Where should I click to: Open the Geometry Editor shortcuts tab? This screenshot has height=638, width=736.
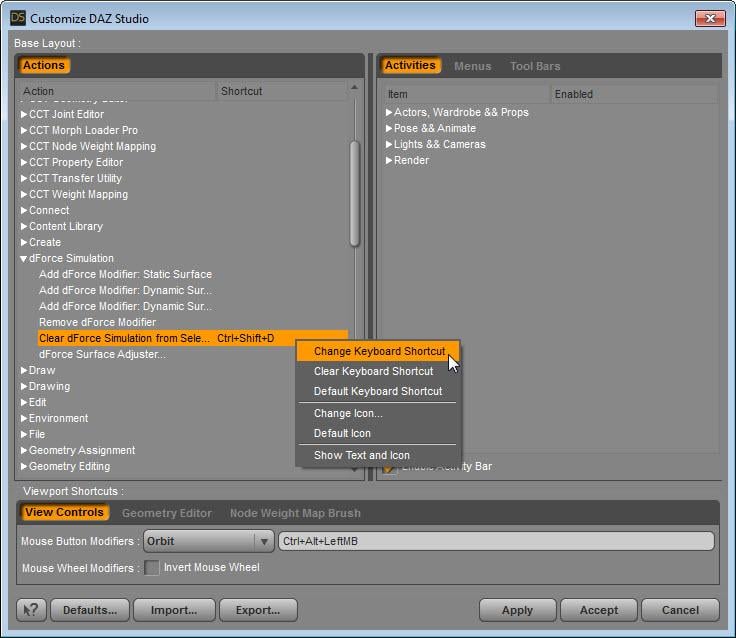point(167,513)
